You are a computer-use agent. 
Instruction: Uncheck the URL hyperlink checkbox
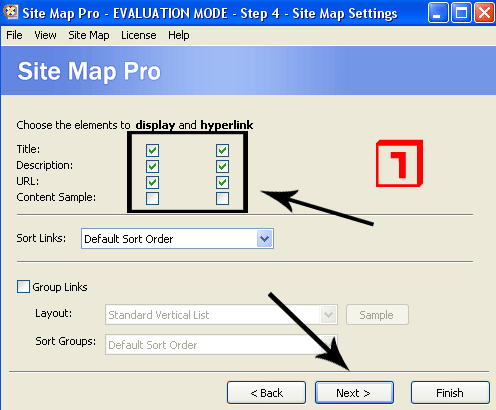pos(222,182)
